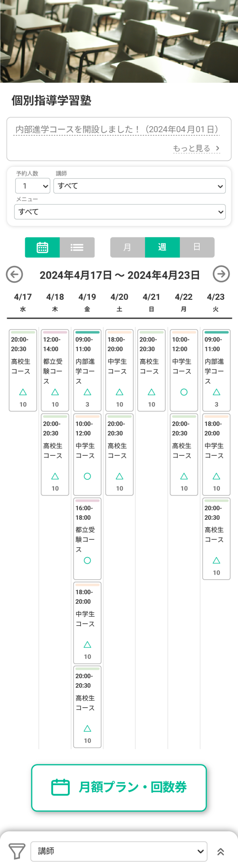Select the 日 day view toggle
Viewport: 238px width, 868px height.
[x=197, y=247]
